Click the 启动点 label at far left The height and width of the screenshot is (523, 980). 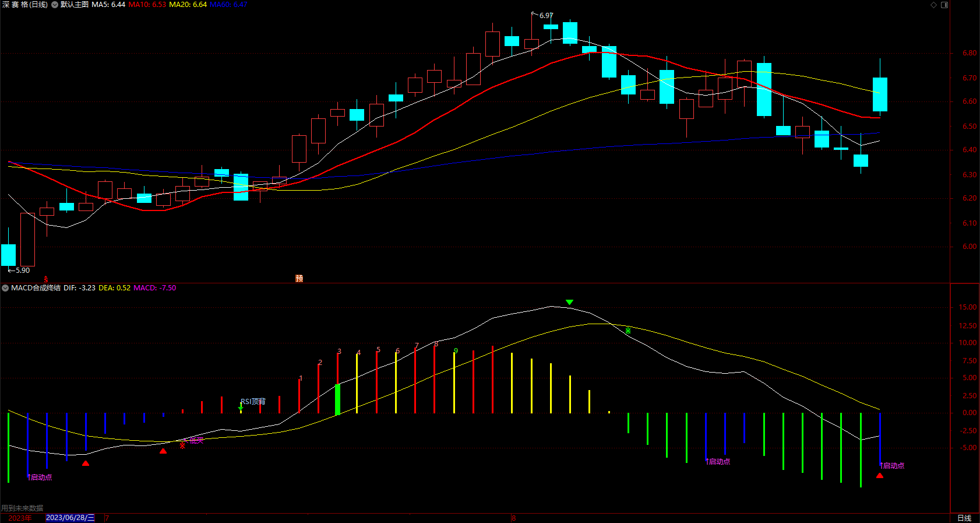click(x=41, y=477)
